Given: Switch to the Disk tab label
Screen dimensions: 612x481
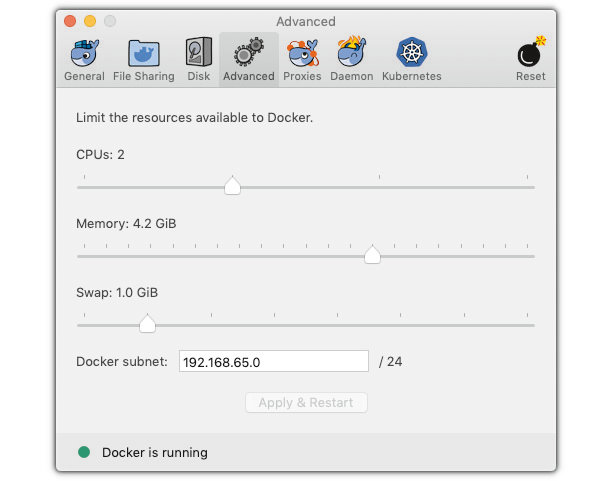Looking at the screenshot, I should 198,76.
